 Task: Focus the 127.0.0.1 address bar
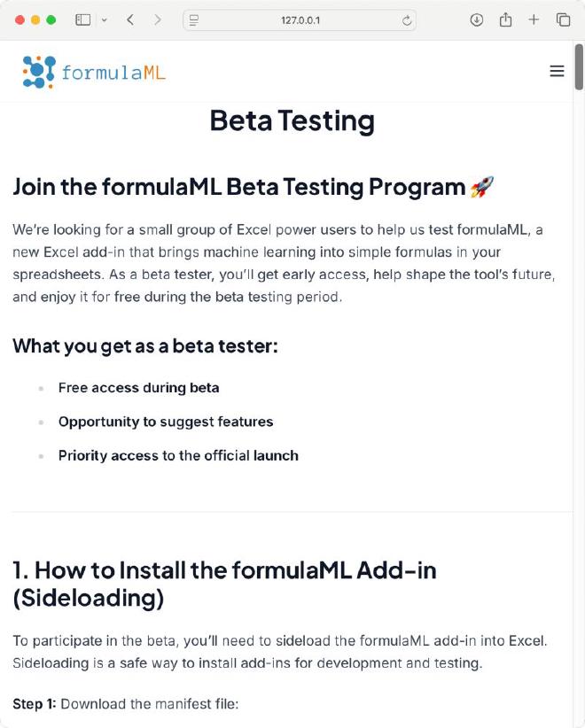(x=300, y=20)
